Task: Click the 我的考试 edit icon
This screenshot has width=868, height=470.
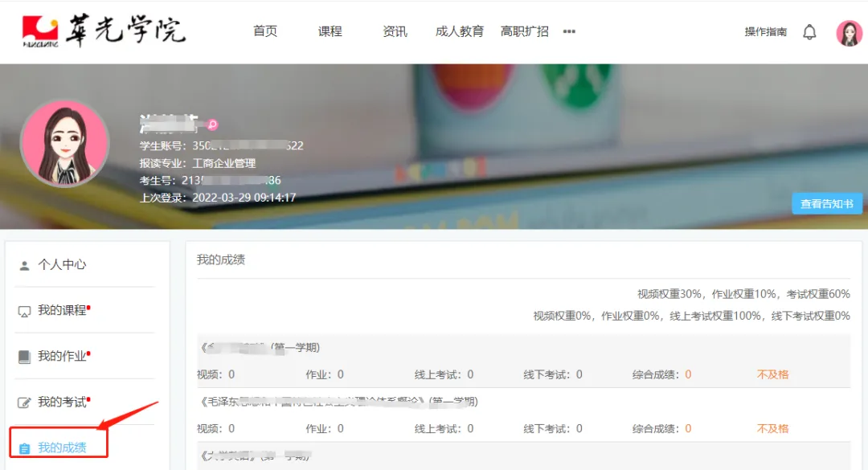Action: (x=24, y=403)
